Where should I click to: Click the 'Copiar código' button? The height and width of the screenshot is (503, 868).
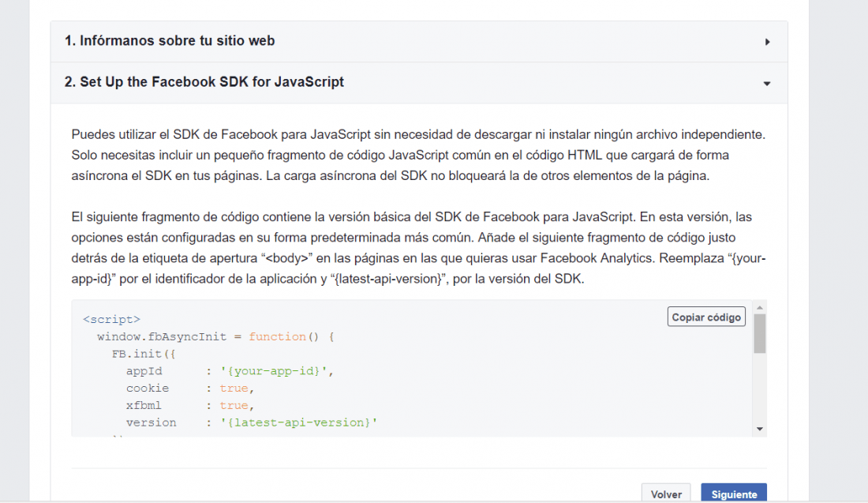pos(706,317)
